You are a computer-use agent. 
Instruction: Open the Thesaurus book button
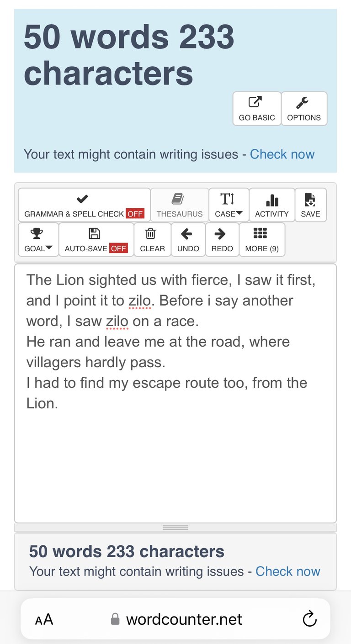pyautogui.click(x=180, y=205)
